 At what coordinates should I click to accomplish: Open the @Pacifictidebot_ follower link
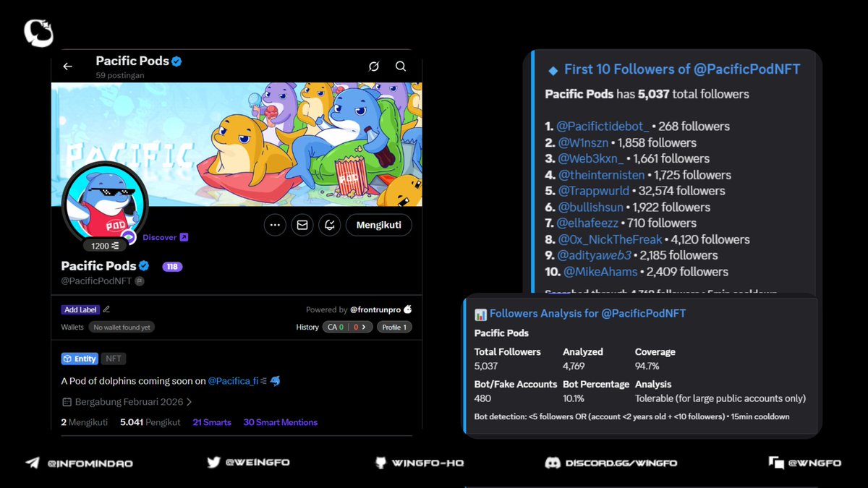[x=603, y=127]
